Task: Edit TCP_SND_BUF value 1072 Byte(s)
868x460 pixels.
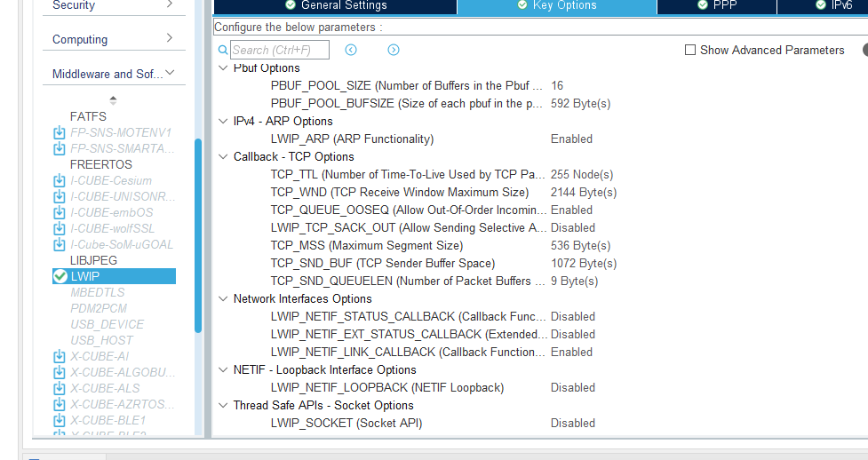Action: click(584, 263)
